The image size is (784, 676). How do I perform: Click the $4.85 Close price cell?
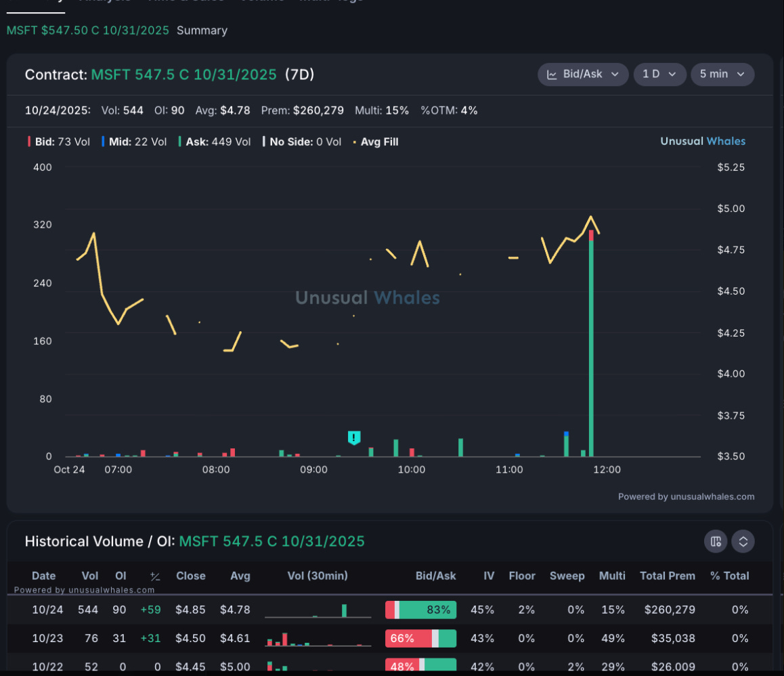coord(190,610)
